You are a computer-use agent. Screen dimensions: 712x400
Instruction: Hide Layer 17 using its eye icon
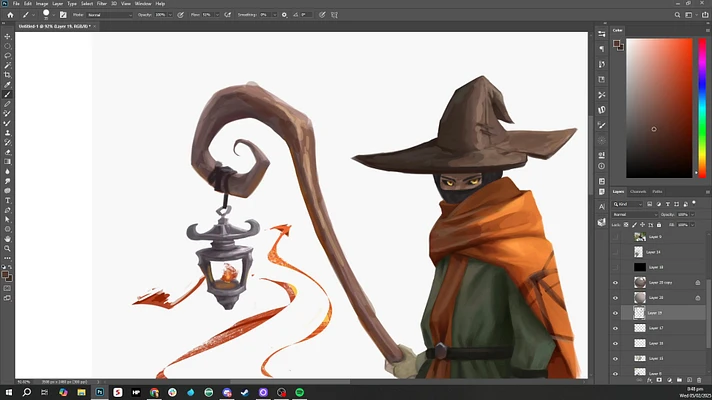(x=615, y=328)
